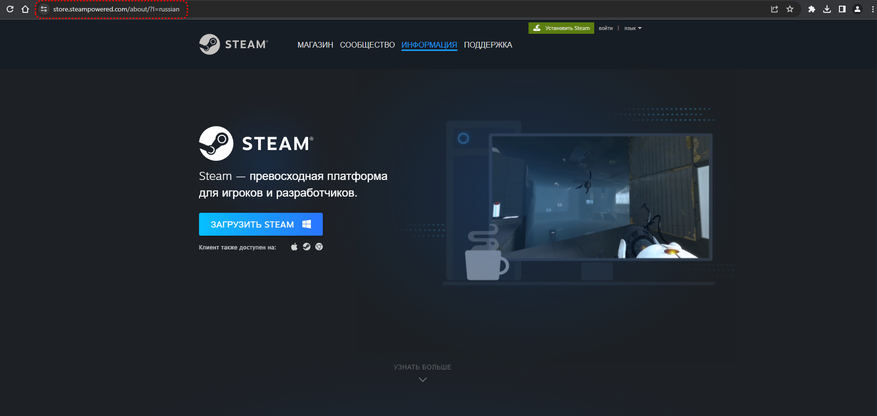Click УЗНАТЬ БОЛЬШЕ learn more link
The width and height of the screenshot is (877, 416).
422,367
